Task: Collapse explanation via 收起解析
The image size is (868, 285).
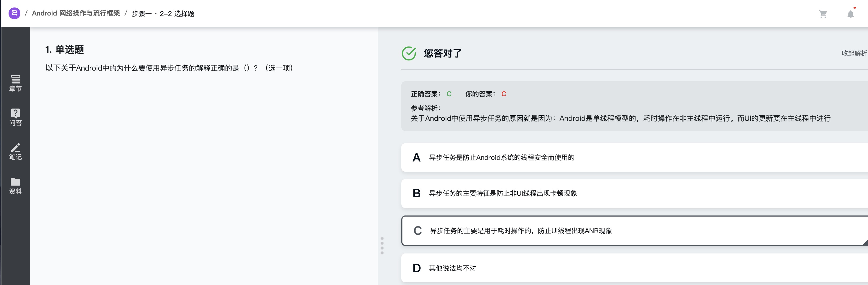Action: (x=854, y=53)
